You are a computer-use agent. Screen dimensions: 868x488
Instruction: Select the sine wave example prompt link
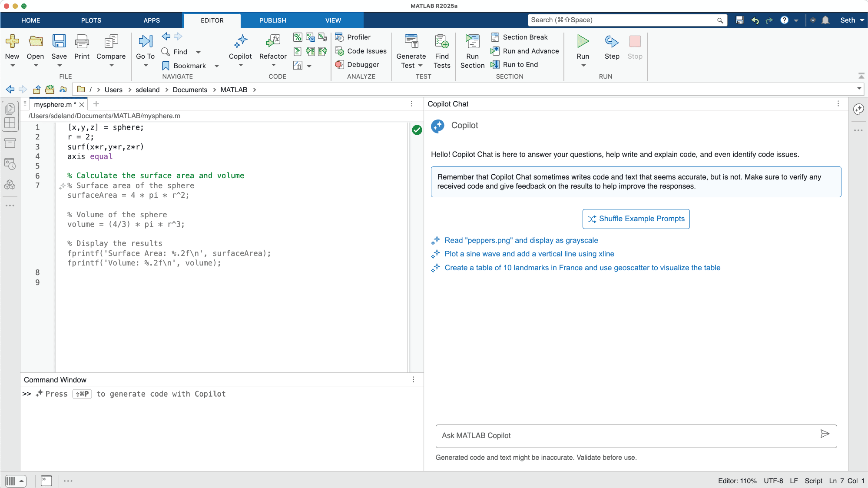[529, 253]
